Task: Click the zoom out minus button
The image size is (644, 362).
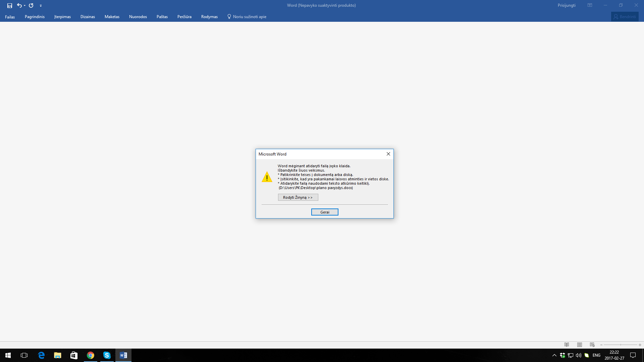Action: coord(601,345)
